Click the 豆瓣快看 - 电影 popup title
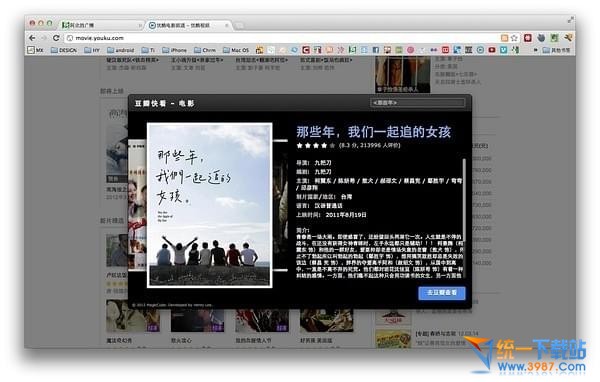The height and width of the screenshot is (382, 600). [x=165, y=103]
